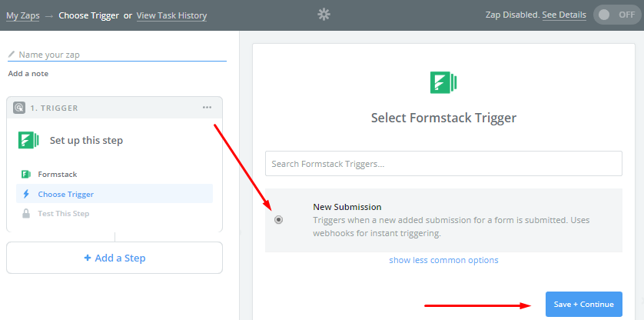Click the large Formstack logo above trigger title
Viewport: 644px width, 320px height.
pyautogui.click(x=443, y=82)
